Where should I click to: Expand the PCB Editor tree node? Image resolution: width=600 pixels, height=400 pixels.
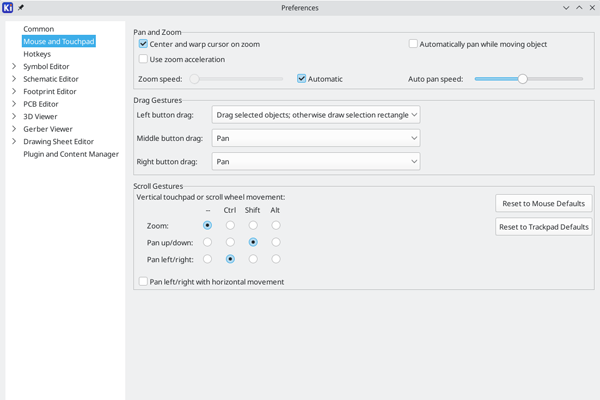tap(13, 104)
